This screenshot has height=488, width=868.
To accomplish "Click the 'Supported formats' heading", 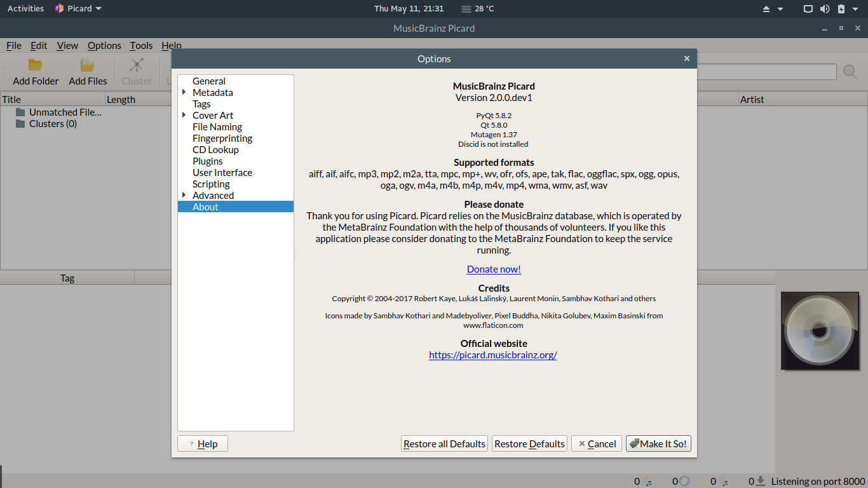I will click(494, 162).
